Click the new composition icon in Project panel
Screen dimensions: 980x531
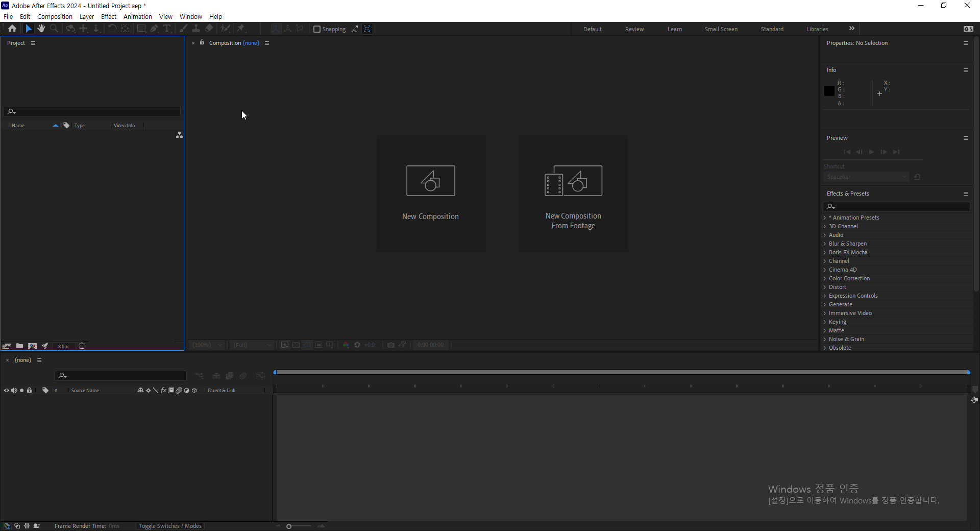tap(32, 346)
